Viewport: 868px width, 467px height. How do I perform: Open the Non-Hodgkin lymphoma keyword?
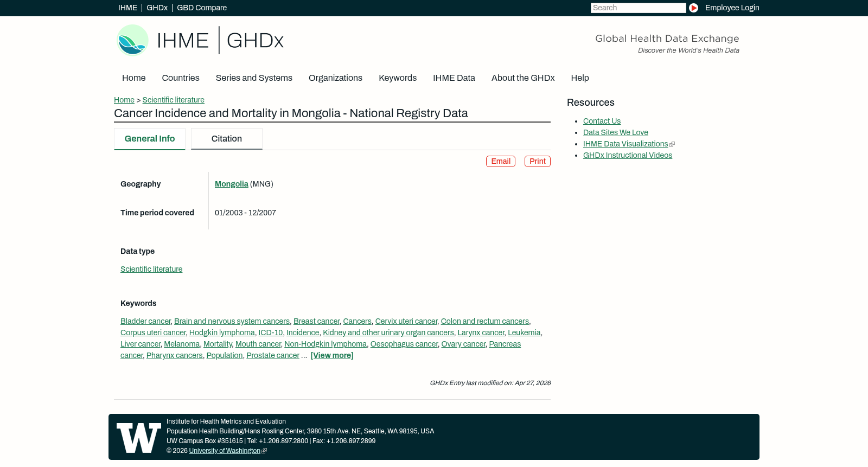coord(325,344)
